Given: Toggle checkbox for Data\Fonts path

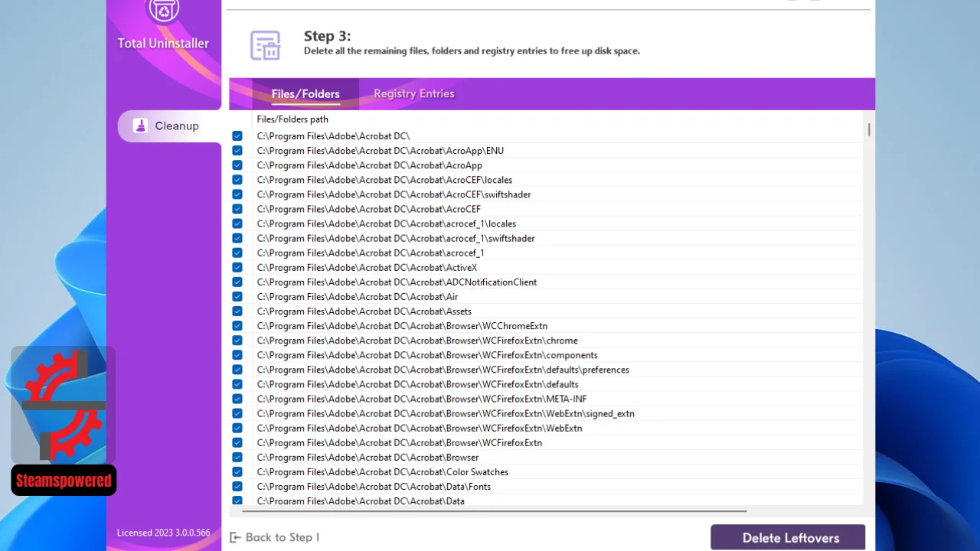Looking at the screenshot, I should [237, 487].
